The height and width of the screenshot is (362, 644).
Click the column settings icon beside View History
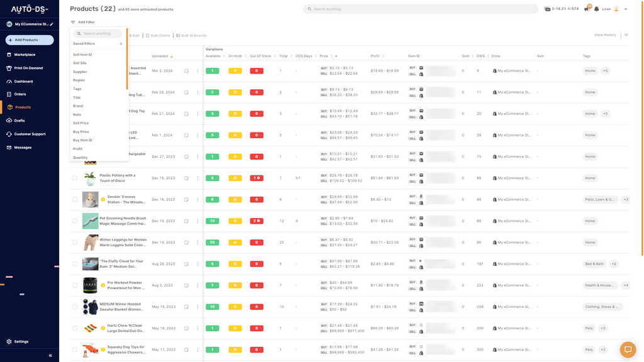point(626,35)
